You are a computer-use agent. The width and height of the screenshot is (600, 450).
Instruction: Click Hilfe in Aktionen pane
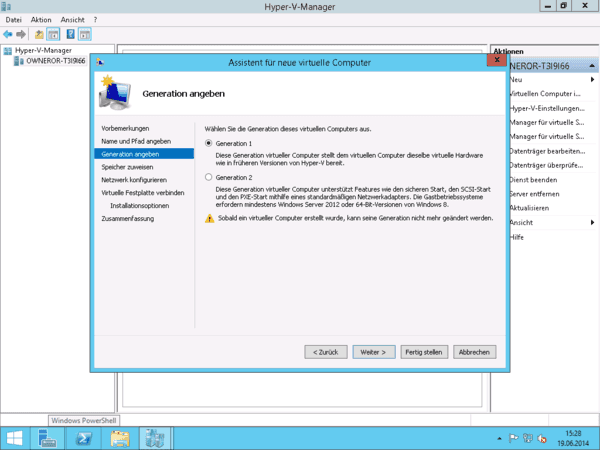[517, 237]
